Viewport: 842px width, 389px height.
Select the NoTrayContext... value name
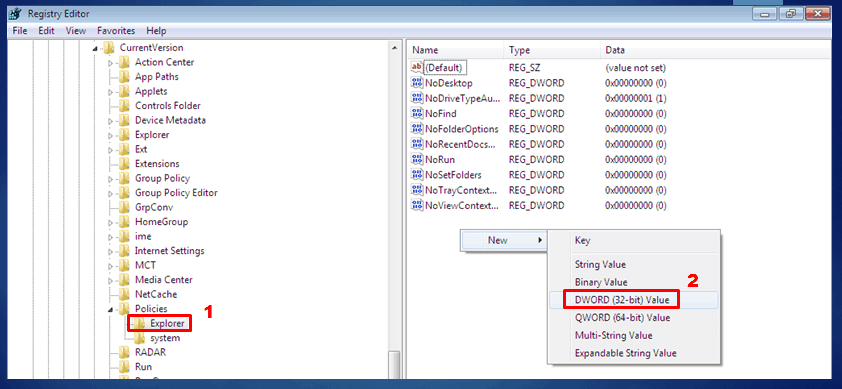(x=461, y=190)
